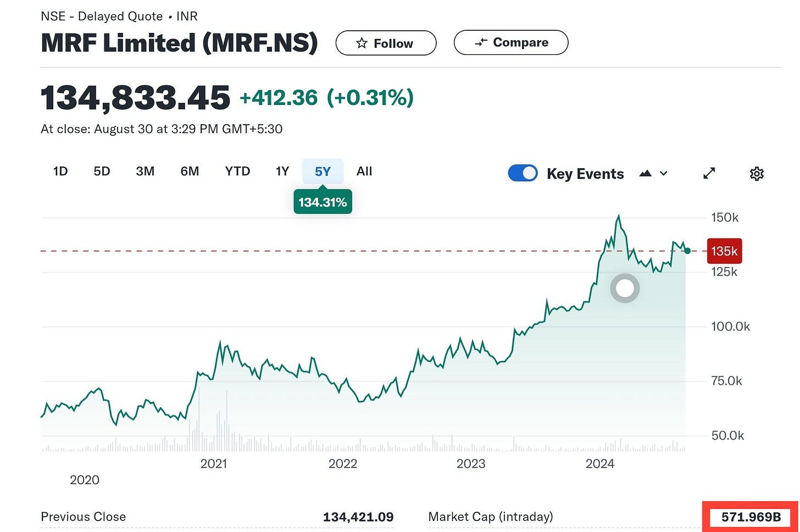This screenshot has width=800, height=532.
Task: Click the Market Cap value 571.969B
Action: click(751, 517)
